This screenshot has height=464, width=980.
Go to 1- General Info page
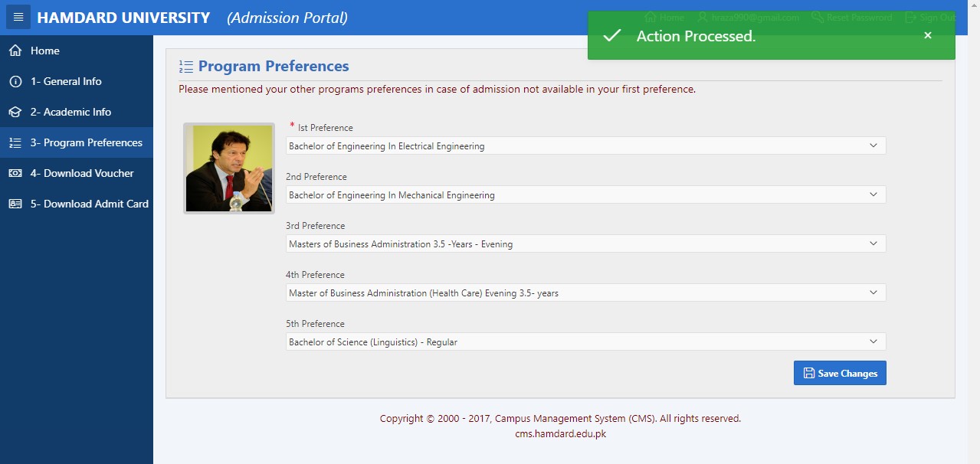click(72, 81)
